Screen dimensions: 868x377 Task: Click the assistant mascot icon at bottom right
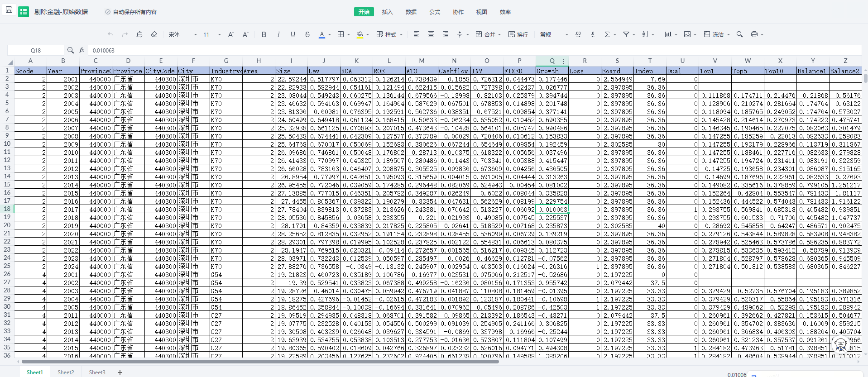(841, 345)
